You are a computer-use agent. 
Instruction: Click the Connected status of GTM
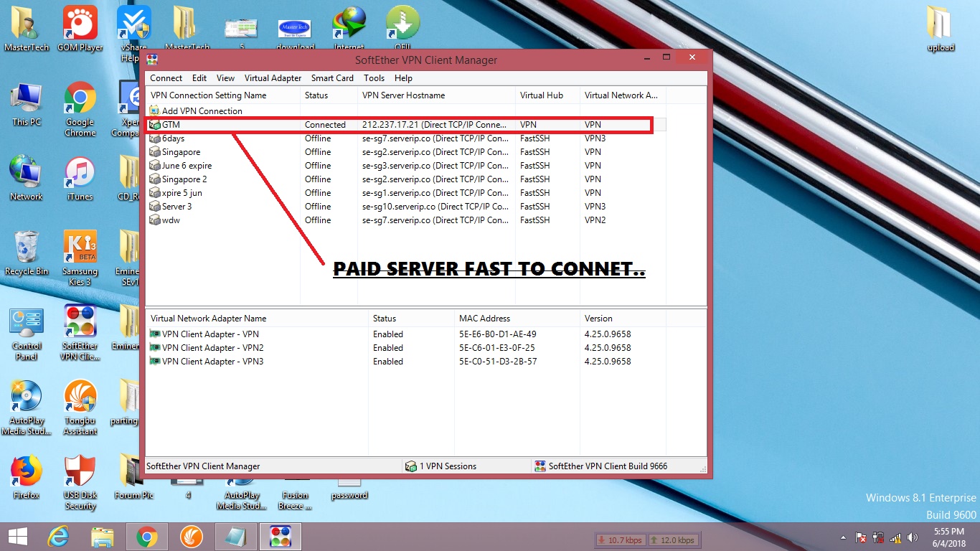pyautogui.click(x=325, y=125)
